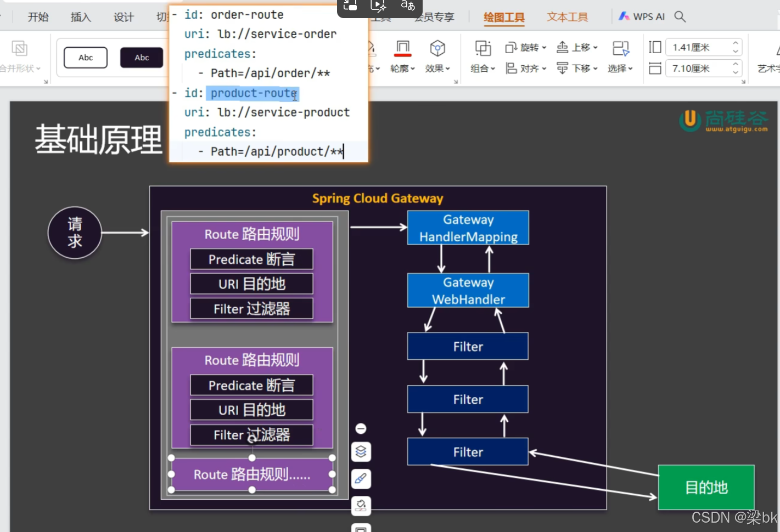Open the 会员专享 tab

(x=435, y=17)
